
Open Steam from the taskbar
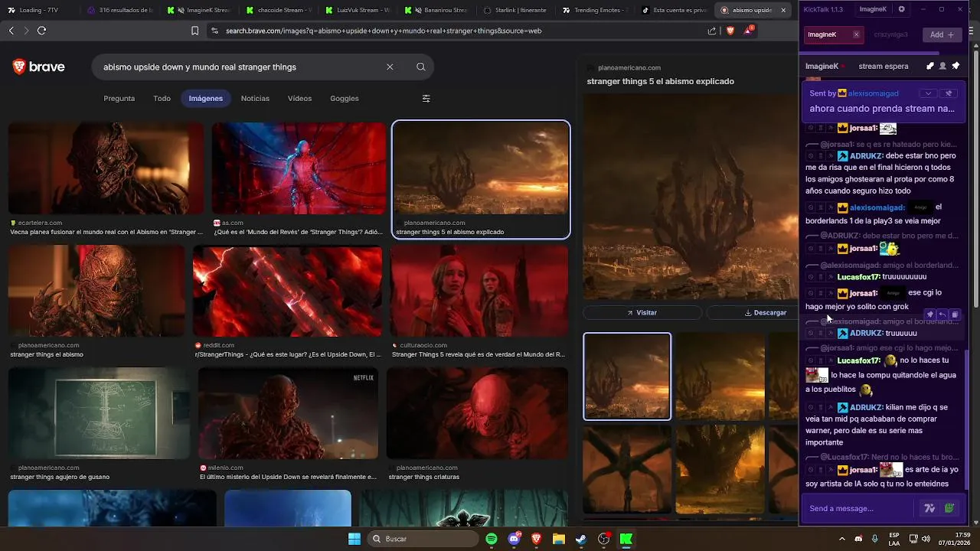pyautogui.click(x=581, y=539)
